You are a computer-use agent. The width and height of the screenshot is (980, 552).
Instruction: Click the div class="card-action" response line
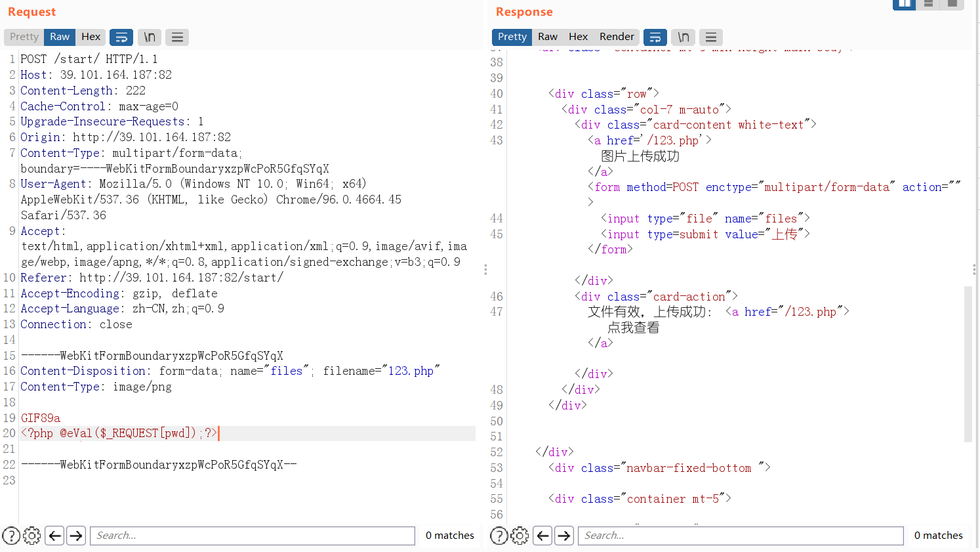tap(657, 297)
